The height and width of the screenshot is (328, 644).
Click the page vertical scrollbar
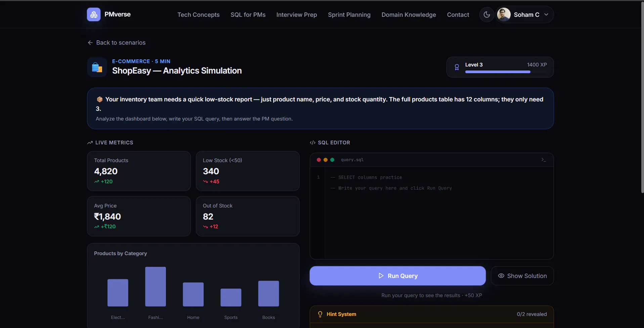(642, 97)
